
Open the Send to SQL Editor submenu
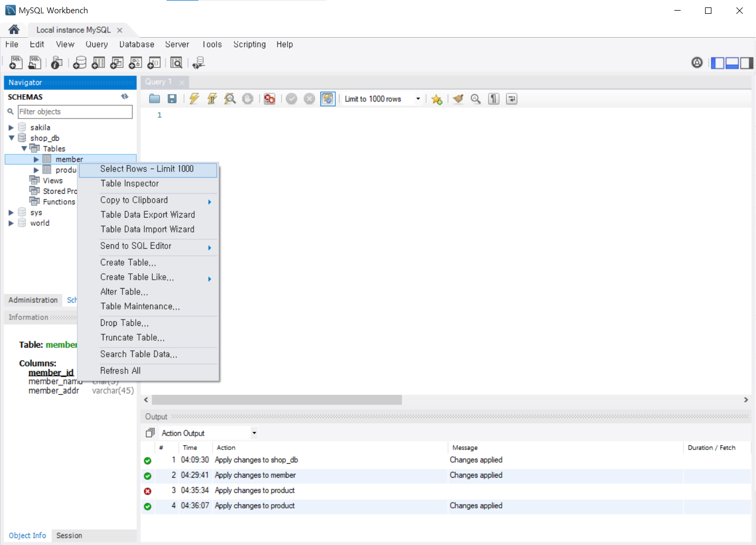(x=148, y=246)
